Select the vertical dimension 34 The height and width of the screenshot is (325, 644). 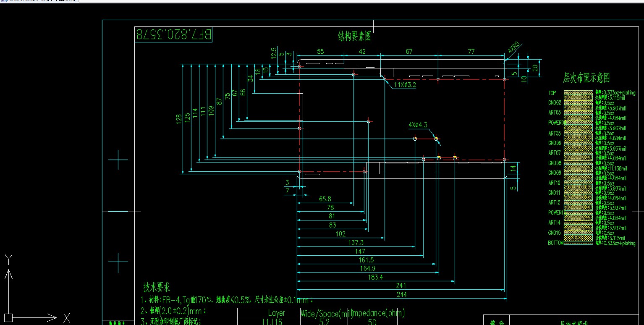(x=251, y=79)
